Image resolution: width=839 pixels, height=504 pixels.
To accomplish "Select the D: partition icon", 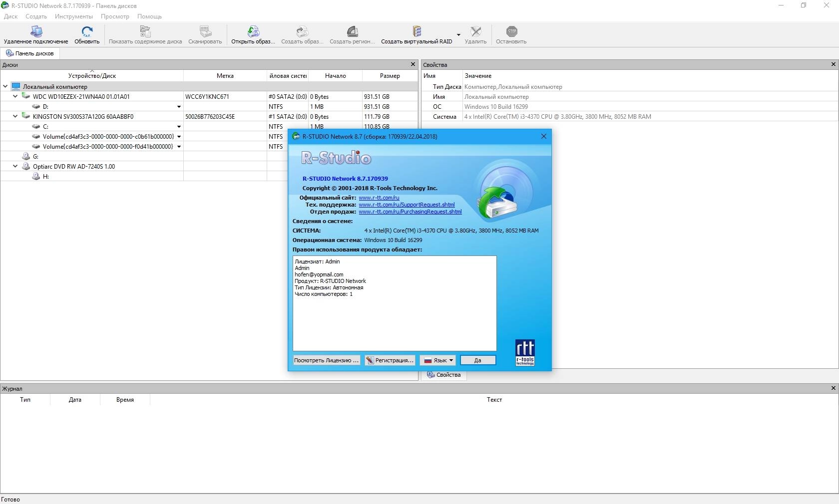I will (36, 106).
